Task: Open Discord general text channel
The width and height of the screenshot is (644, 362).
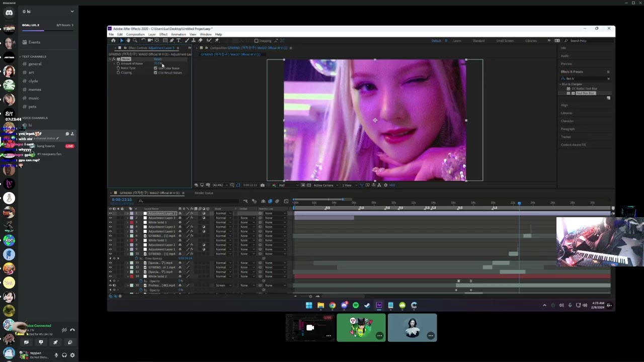Action: tap(35, 64)
